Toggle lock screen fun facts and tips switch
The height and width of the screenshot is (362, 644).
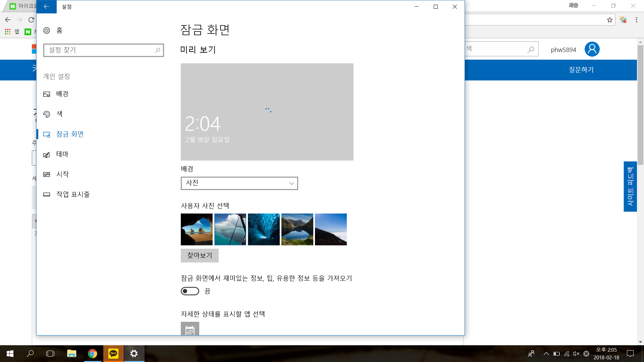coord(190,291)
